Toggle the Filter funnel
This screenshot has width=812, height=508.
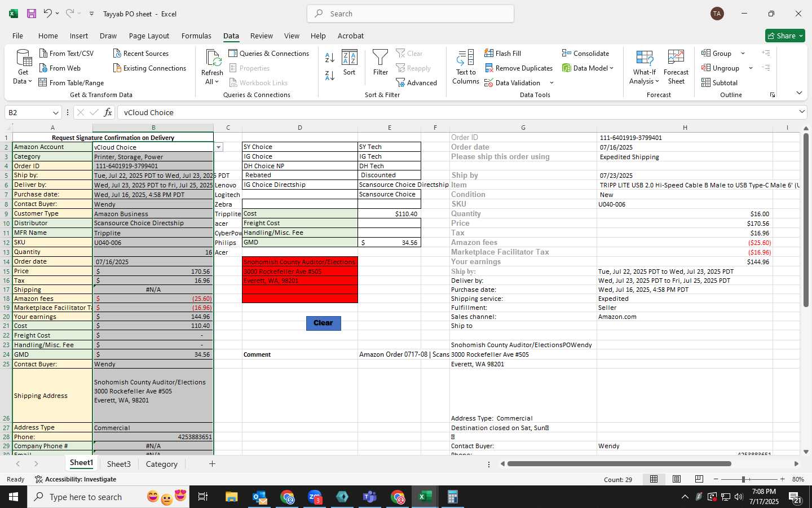point(381,63)
